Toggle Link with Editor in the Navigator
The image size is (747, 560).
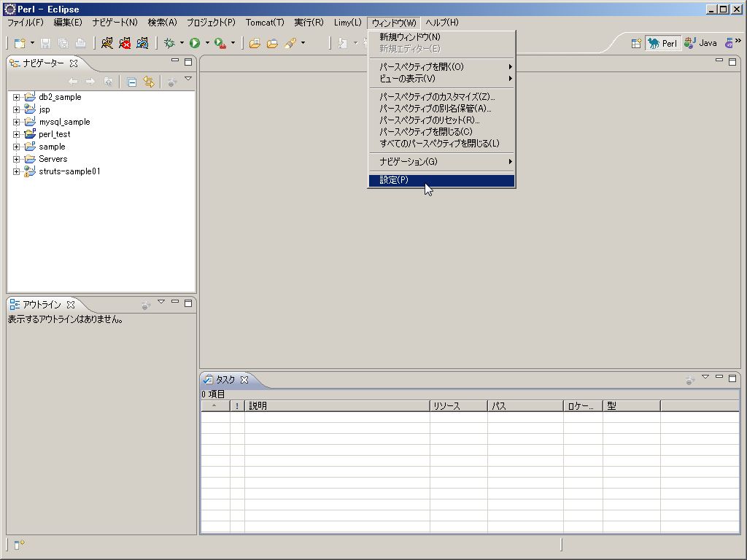point(149,82)
